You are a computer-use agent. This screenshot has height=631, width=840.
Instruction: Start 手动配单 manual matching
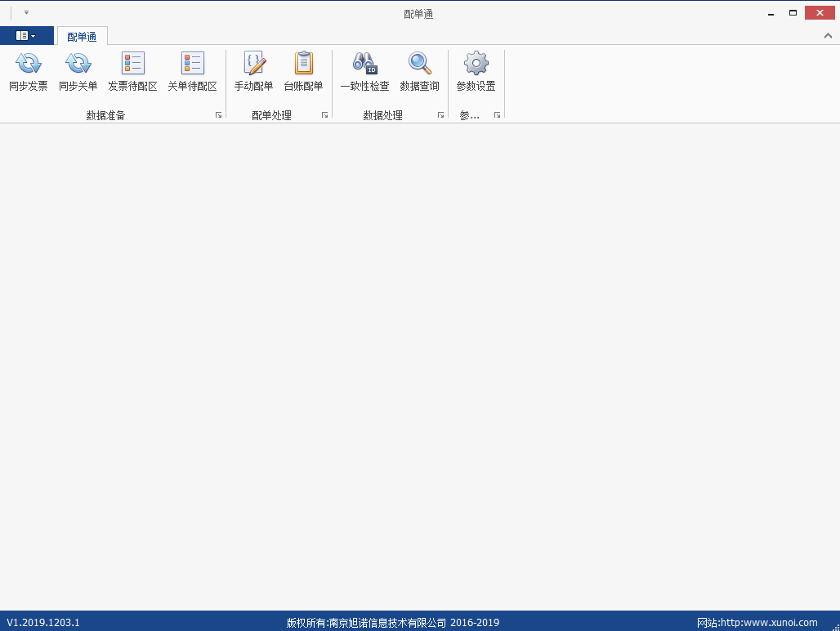[x=254, y=71]
